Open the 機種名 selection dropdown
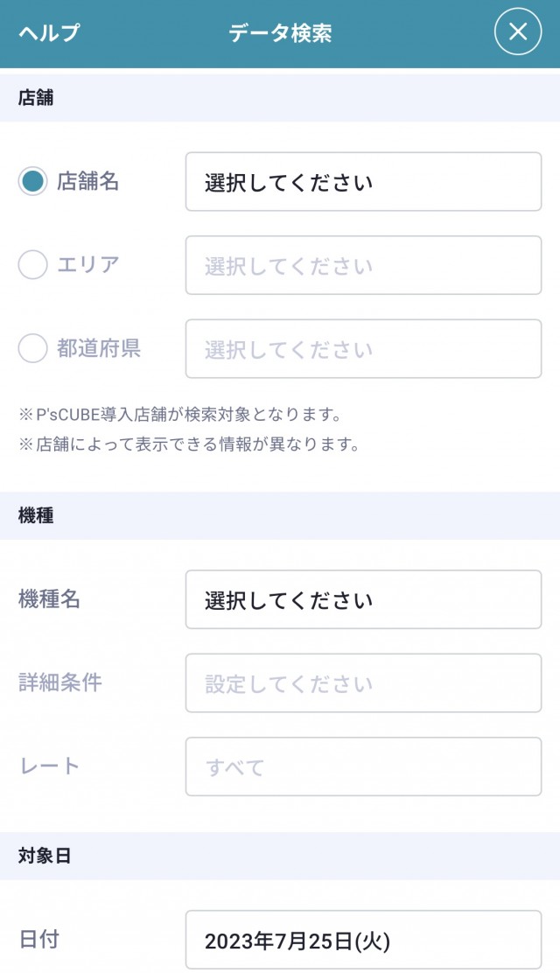 pos(363,599)
